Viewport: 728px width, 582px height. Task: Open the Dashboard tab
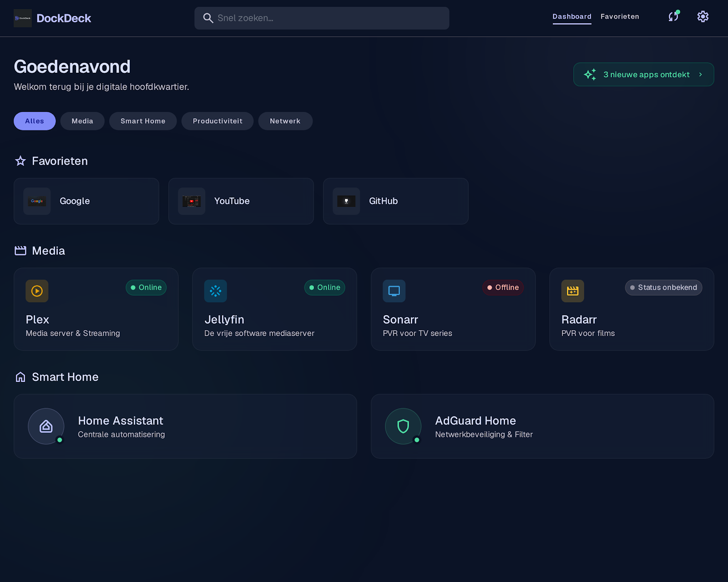572,17
